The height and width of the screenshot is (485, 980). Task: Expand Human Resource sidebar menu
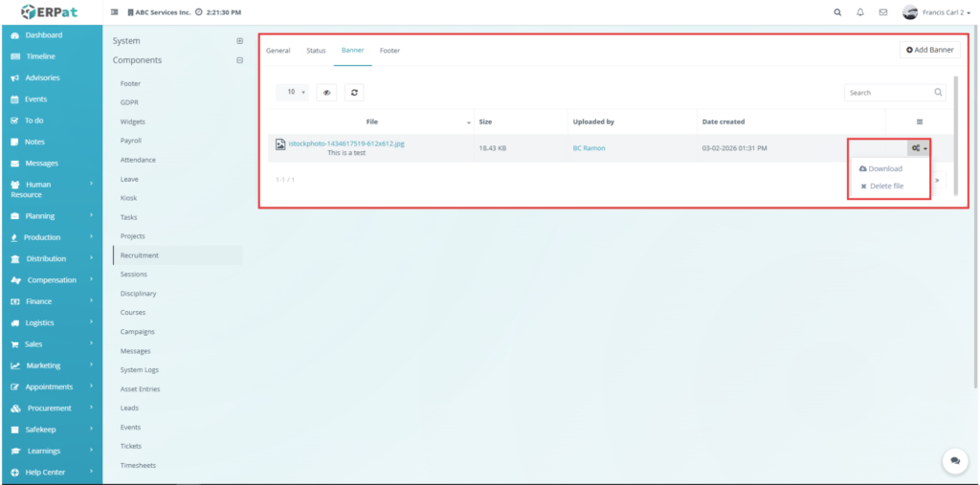click(x=52, y=189)
